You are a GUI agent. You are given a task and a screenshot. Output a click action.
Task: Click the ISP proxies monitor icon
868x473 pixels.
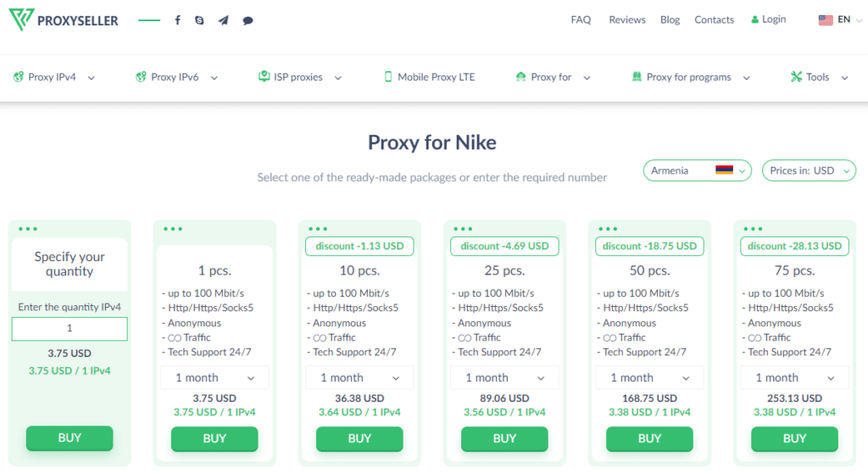(x=264, y=76)
